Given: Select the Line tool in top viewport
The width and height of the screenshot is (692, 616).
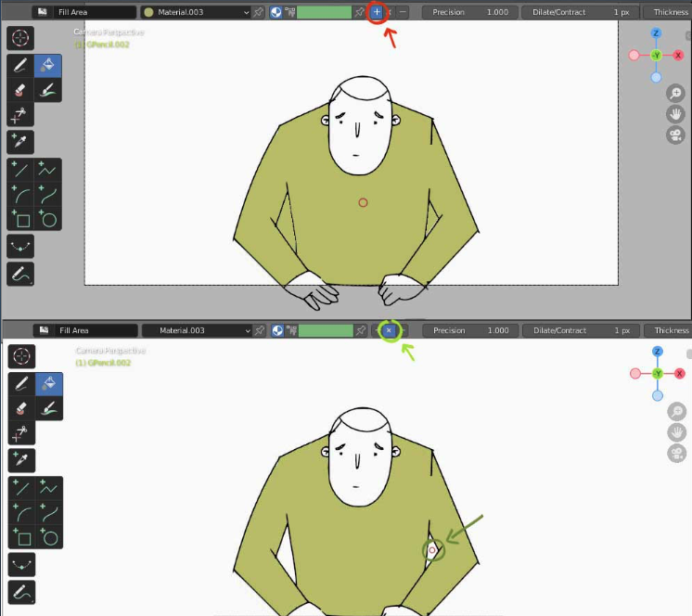Looking at the screenshot, I should click(20, 170).
